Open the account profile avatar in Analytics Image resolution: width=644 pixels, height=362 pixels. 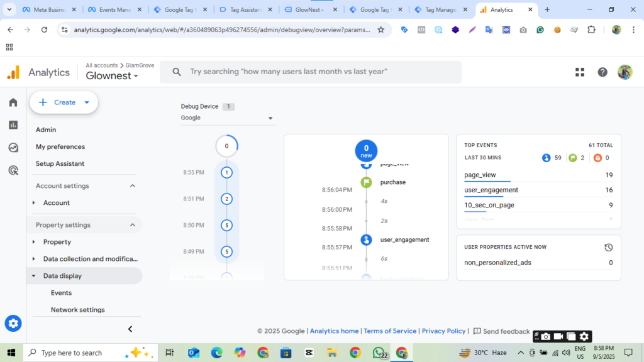pyautogui.click(x=625, y=72)
